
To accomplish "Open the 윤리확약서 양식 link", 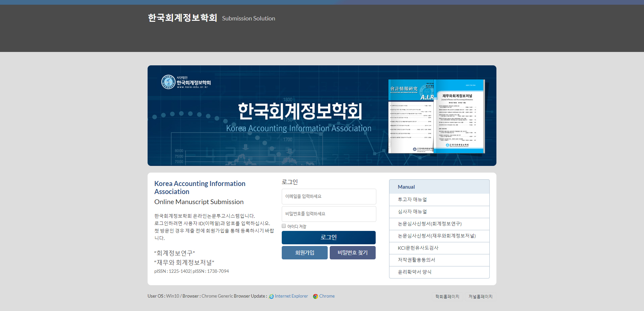I will [x=415, y=272].
